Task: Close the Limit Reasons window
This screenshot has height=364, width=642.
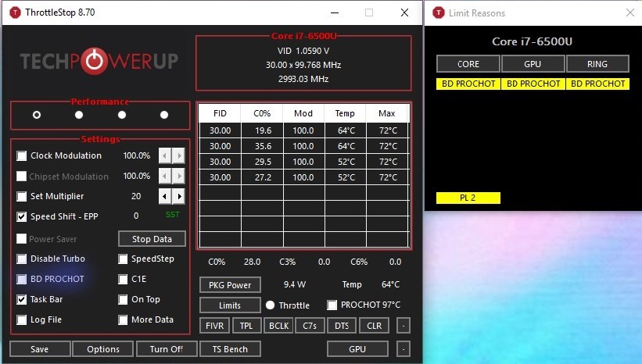Action: (629, 12)
